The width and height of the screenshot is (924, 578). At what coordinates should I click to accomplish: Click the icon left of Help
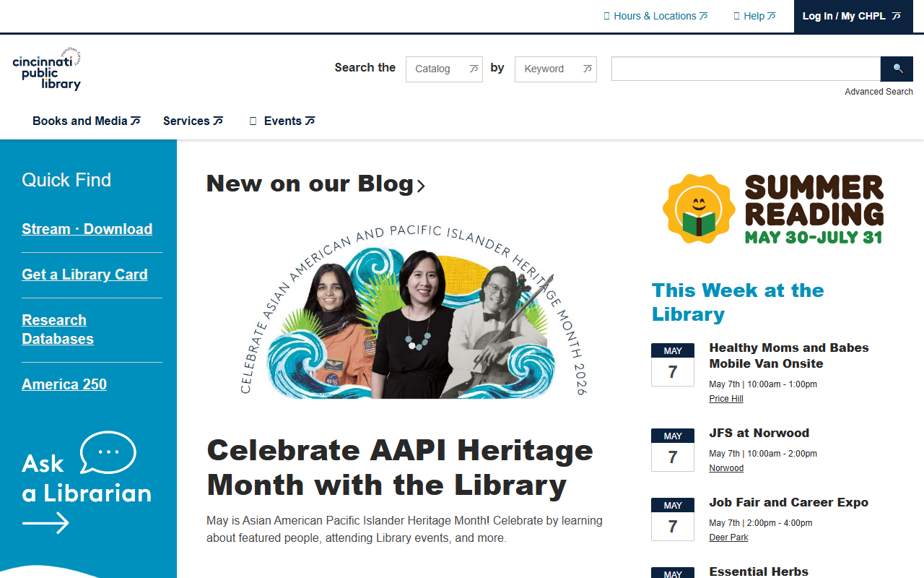pyautogui.click(x=737, y=16)
